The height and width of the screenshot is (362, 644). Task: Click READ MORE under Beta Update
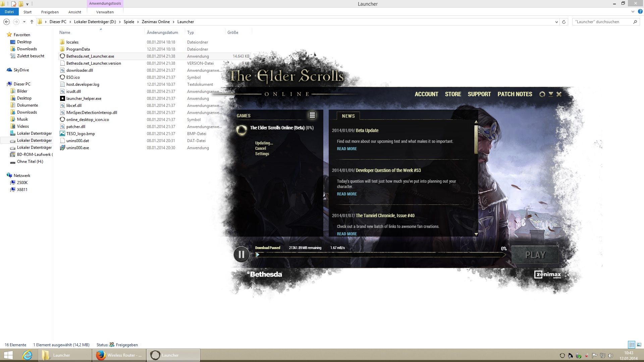(347, 149)
